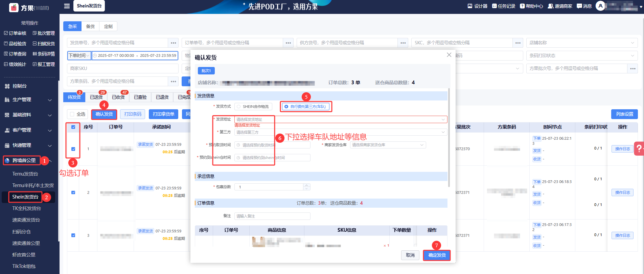Viewport: 644px width, 274px height.
Task: Open the 条码详情 shortcut
Action: click(44, 54)
